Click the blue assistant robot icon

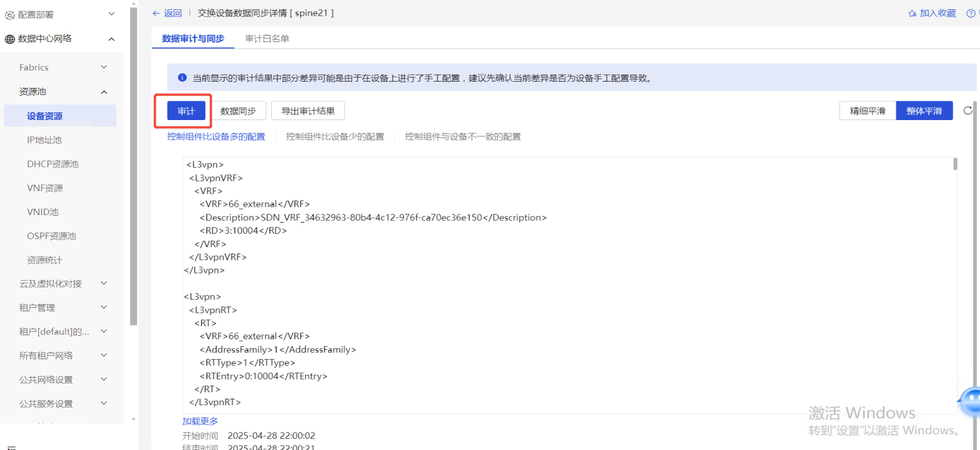click(970, 402)
